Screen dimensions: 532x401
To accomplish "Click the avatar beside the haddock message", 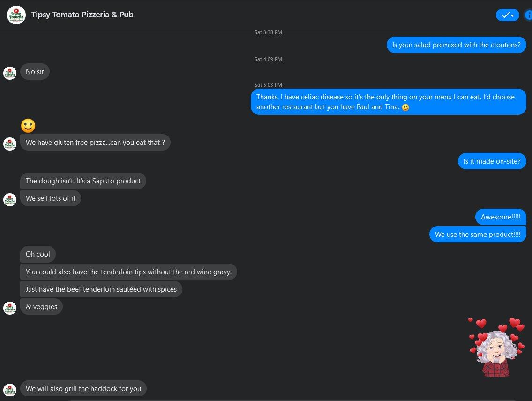I will tap(10, 390).
